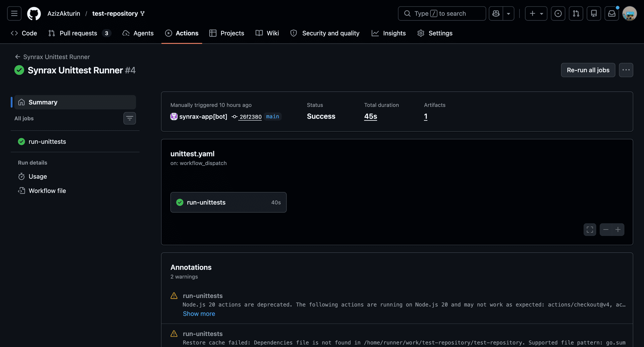Switch to the Security and quality tab
This screenshot has height=347, width=644.
tap(325, 33)
